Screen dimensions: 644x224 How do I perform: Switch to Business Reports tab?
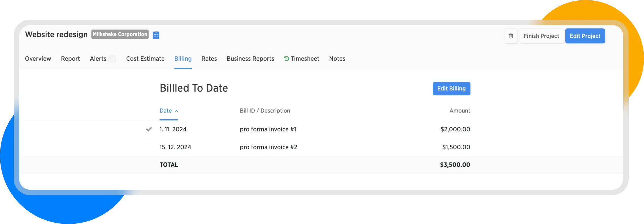click(250, 59)
